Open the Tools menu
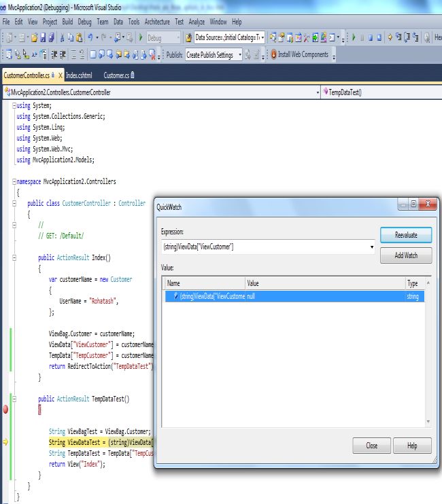442x504 pixels. [134, 22]
